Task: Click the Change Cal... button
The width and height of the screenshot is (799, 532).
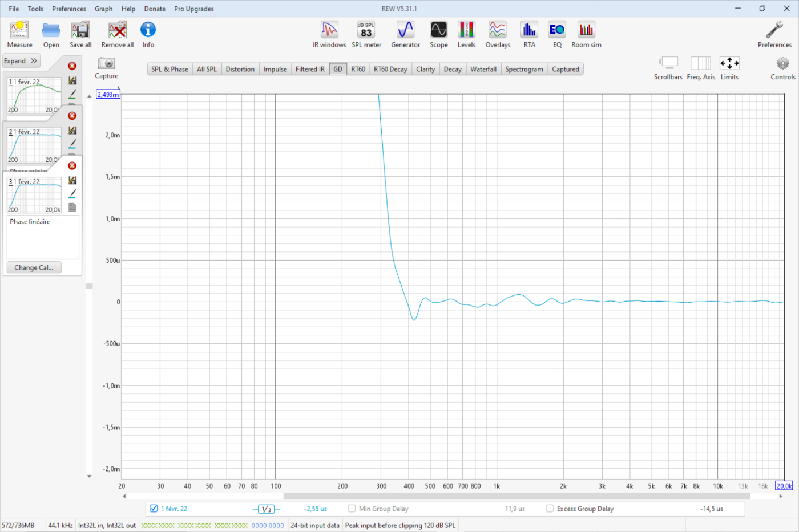Action: click(34, 267)
